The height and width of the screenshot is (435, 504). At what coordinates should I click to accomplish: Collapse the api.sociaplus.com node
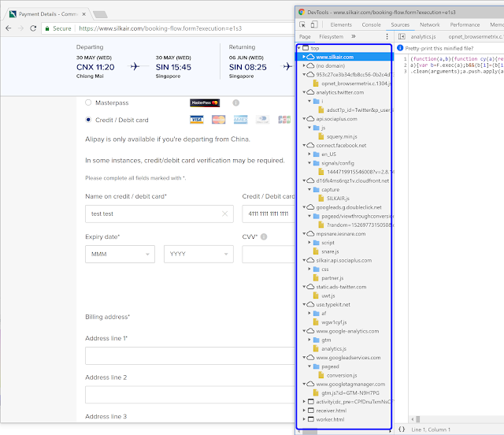tap(304, 119)
